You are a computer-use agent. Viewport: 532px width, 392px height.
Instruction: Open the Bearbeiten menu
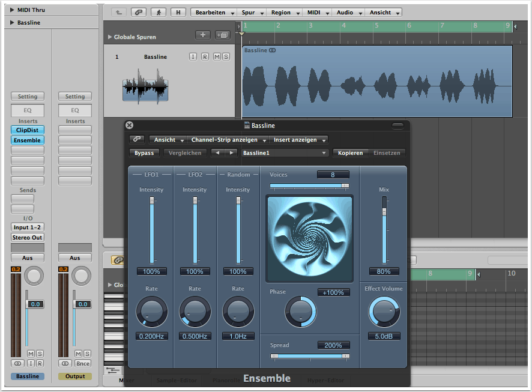click(x=213, y=12)
